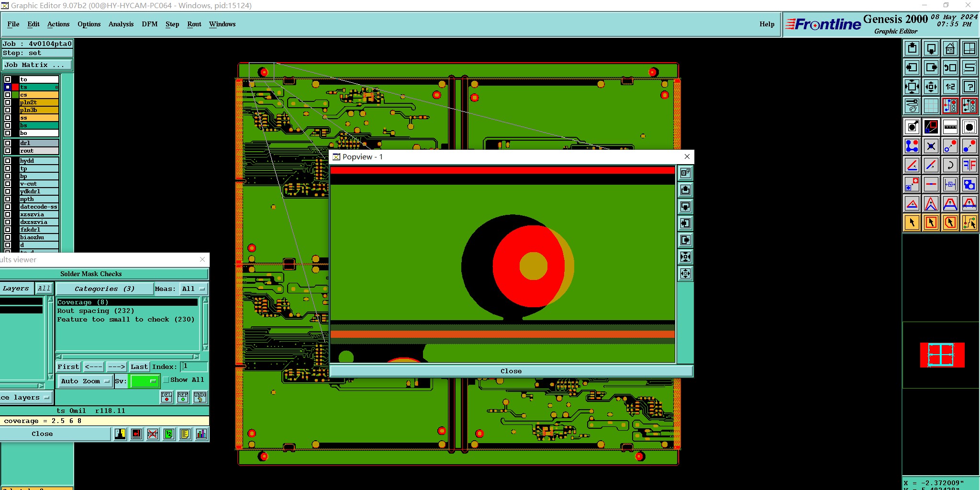Click the grid display icon
The height and width of the screenshot is (490, 980).
(x=931, y=106)
